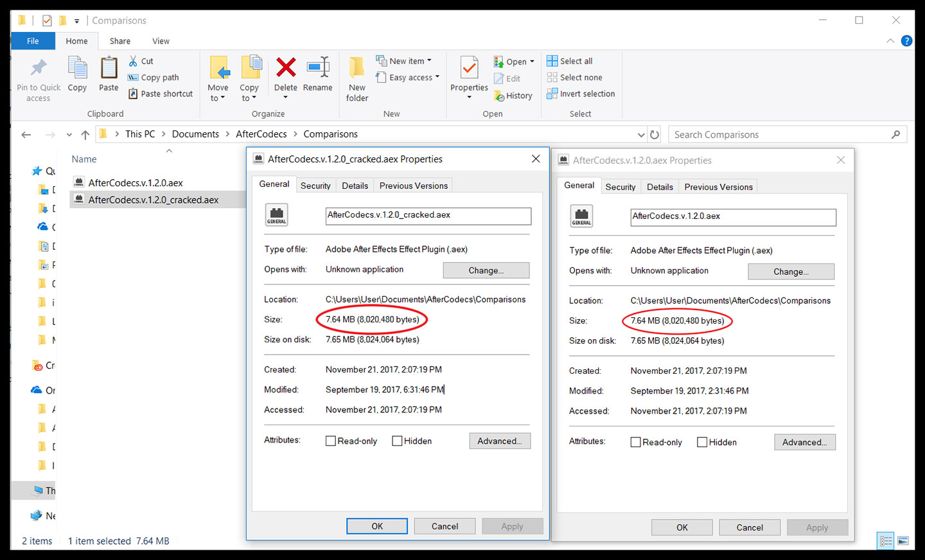Open Properties from the ribbon
The image size is (925, 560).
pyautogui.click(x=469, y=69)
